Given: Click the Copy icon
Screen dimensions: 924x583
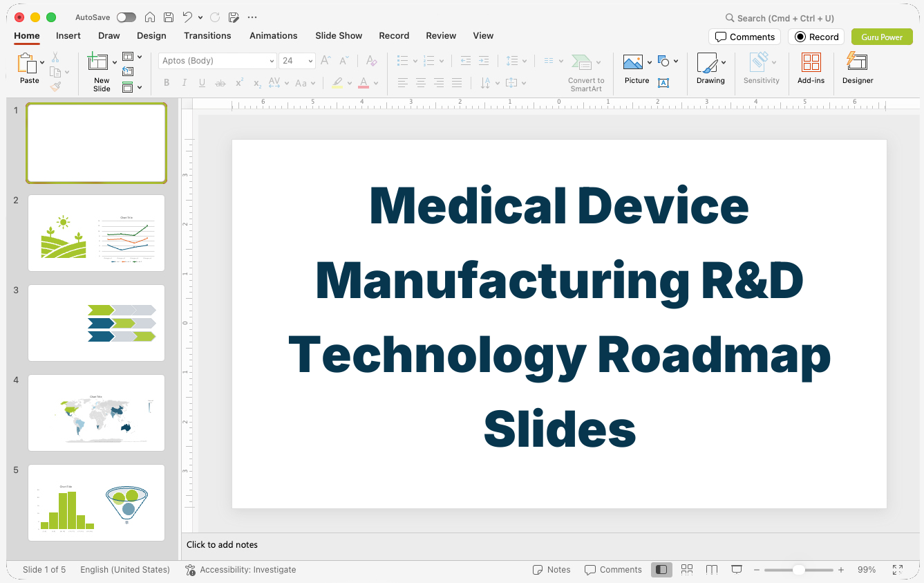Looking at the screenshot, I should [x=55, y=72].
